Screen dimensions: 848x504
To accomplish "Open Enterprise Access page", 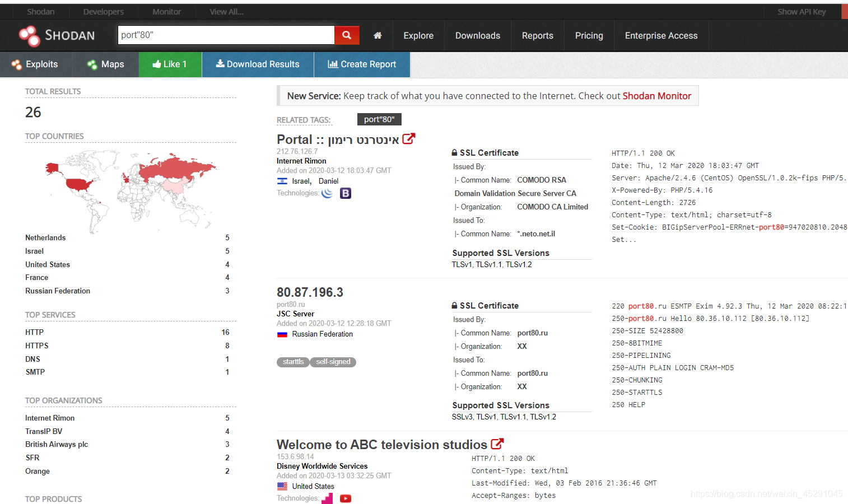I will [661, 36].
